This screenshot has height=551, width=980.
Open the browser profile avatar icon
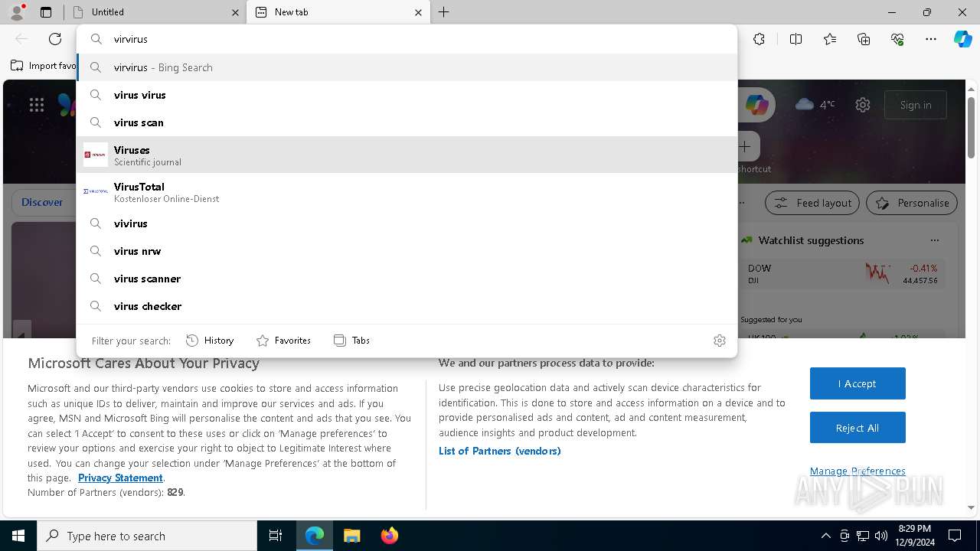(17, 12)
